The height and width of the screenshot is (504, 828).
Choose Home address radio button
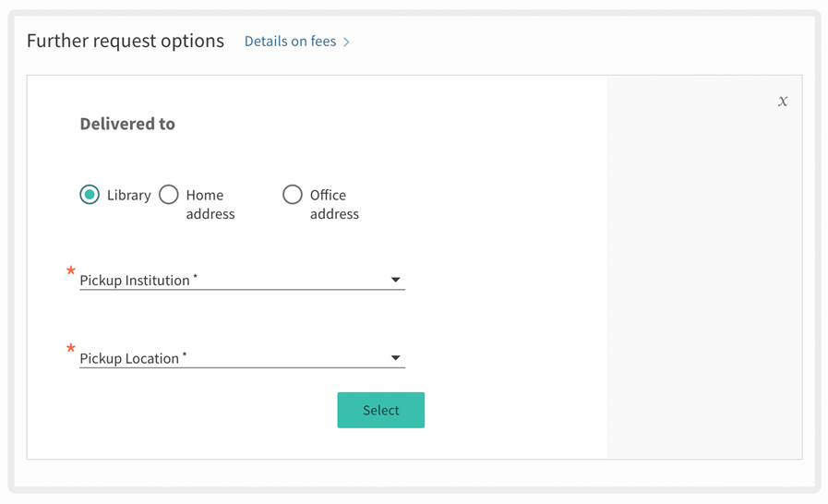tap(169, 195)
